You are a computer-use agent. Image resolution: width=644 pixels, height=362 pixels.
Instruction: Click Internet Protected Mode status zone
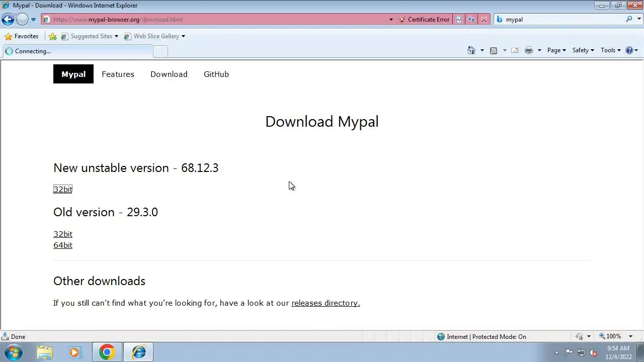pyautogui.click(x=481, y=337)
